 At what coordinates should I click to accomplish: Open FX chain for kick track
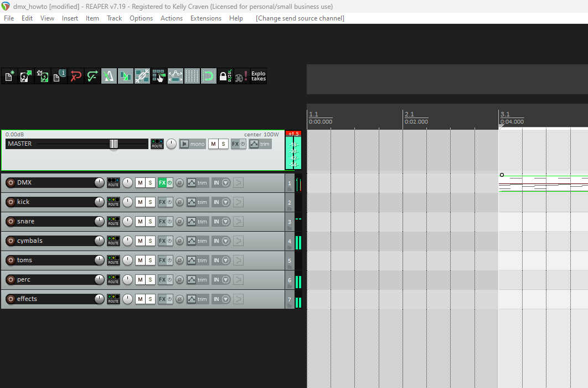click(x=162, y=202)
